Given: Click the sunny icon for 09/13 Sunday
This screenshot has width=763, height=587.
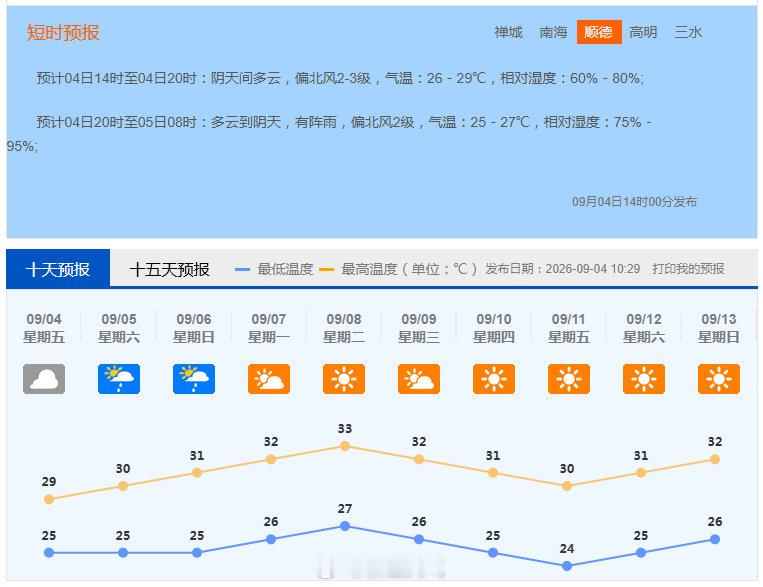Looking at the screenshot, I should (x=719, y=379).
